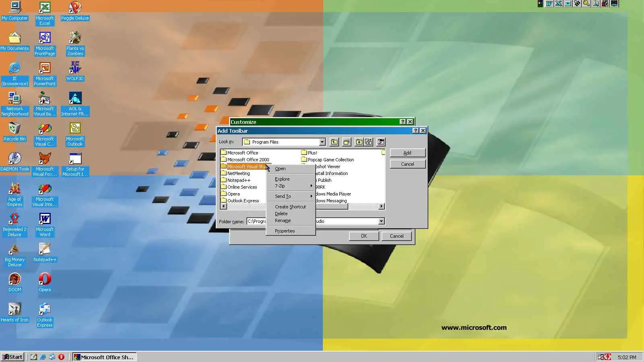644x362 pixels.
Task: Click Cancel in the Customize dialog
Action: [x=396, y=236]
